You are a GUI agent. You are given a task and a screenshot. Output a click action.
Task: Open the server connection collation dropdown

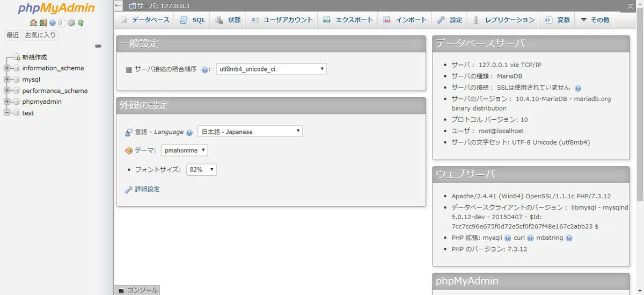point(272,69)
